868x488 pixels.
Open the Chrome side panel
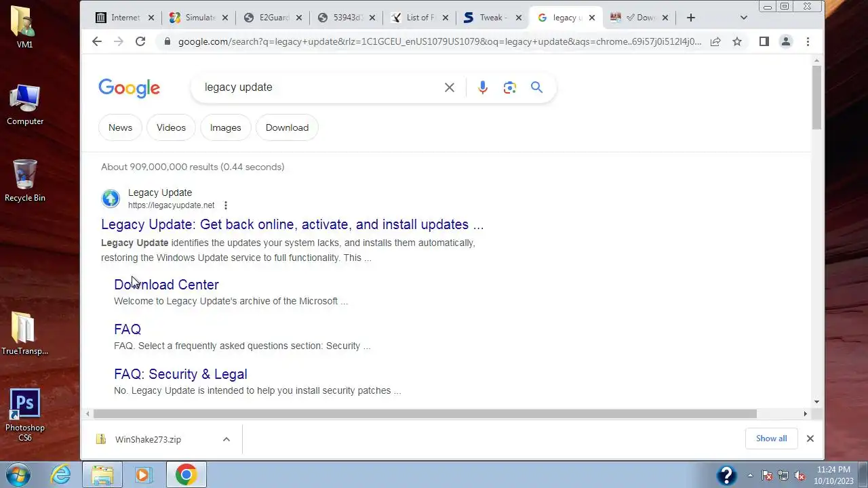tap(764, 41)
